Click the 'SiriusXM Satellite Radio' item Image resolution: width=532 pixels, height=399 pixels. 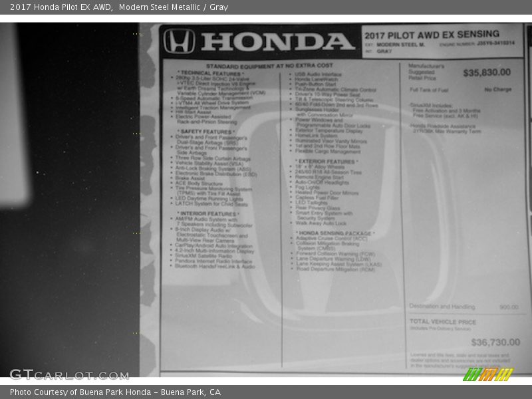pos(203,256)
